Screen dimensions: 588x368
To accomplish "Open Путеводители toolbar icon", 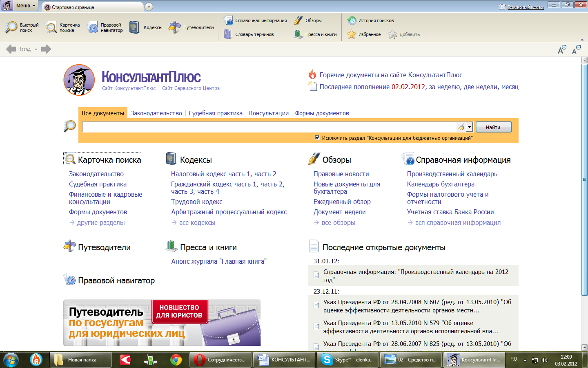I will [175, 27].
